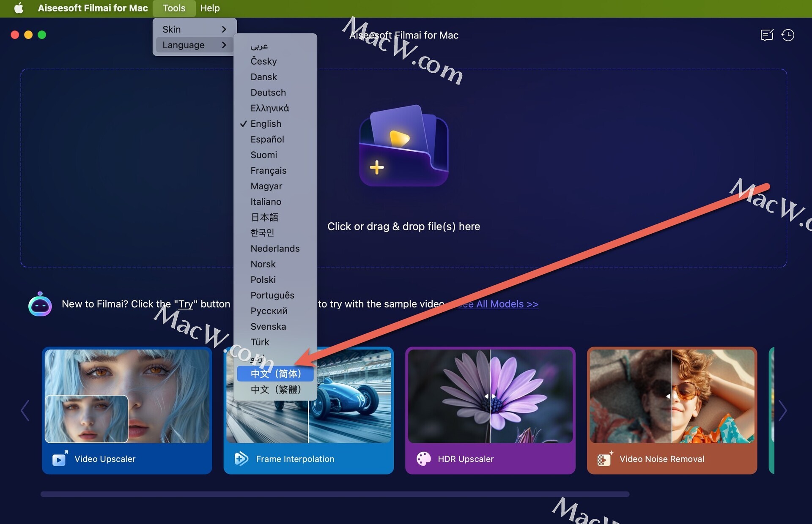Select Nederlands language
Screen dimensions: 812x524
[275, 248]
